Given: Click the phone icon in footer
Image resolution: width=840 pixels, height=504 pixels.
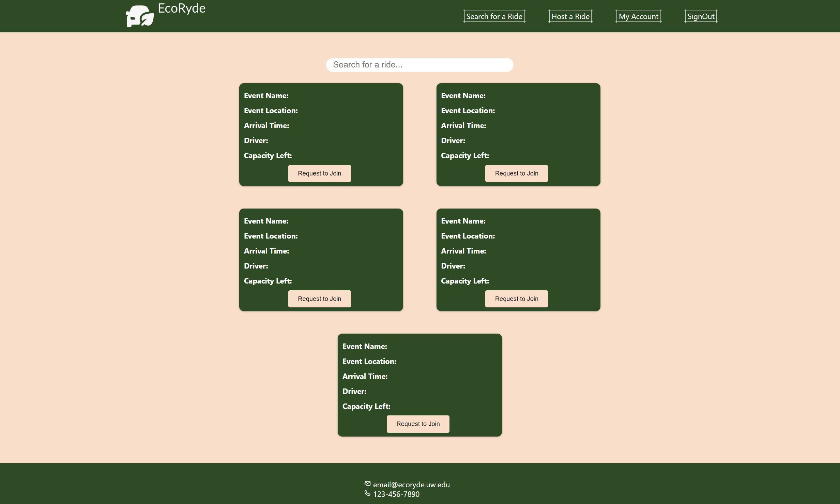Looking at the screenshot, I should pyautogui.click(x=367, y=493).
